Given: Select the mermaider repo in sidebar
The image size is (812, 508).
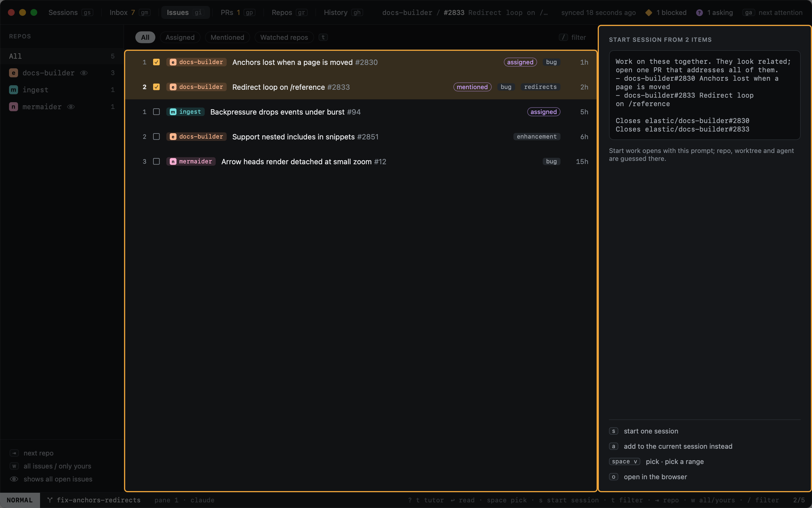Looking at the screenshot, I should tap(62, 107).
